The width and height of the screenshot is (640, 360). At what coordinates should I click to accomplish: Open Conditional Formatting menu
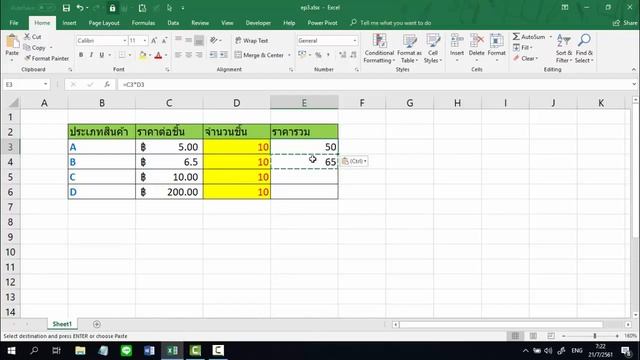[x=379, y=48]
